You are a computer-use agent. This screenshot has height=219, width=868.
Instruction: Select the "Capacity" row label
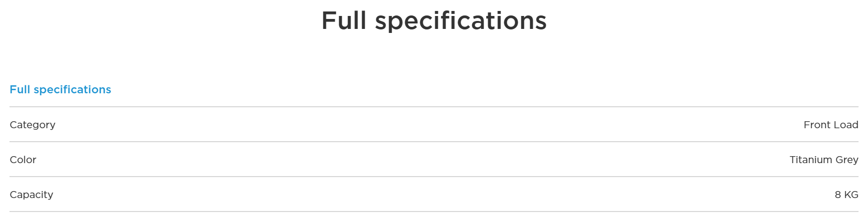click(31, 195)
